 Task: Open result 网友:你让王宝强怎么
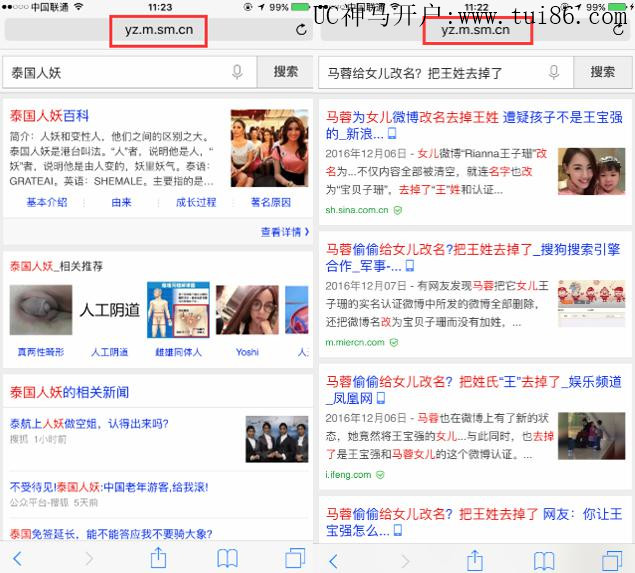(x=474, y=522)
